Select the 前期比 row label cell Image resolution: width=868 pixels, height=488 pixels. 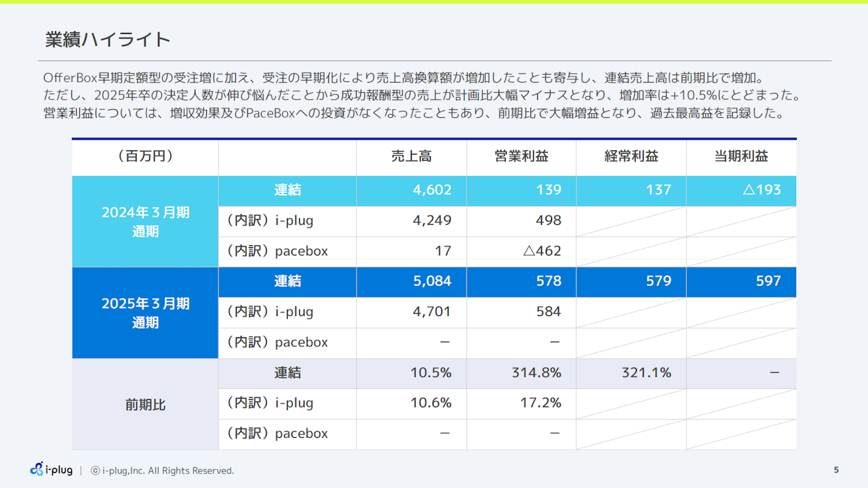[145, 405]
